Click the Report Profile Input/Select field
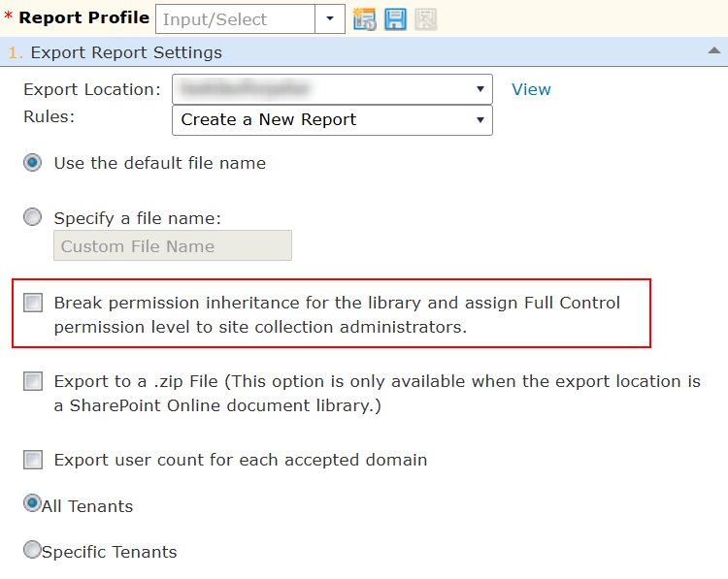The width and height of the screenshot is (728, 579). pos(236,19)
